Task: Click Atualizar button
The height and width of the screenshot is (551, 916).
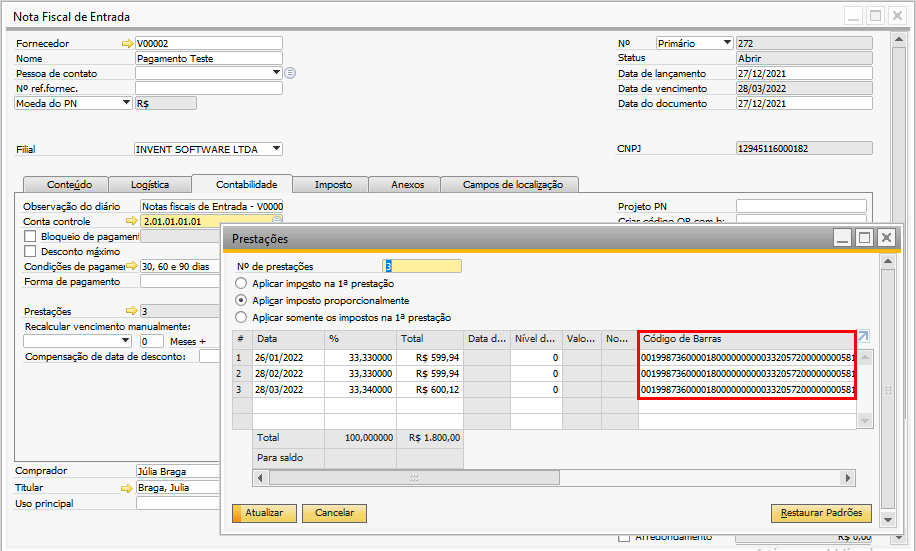Action: point(264,513)
